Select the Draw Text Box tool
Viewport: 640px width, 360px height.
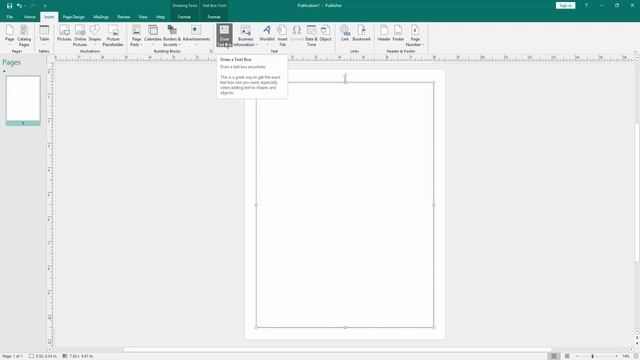(x=224, y=36)
